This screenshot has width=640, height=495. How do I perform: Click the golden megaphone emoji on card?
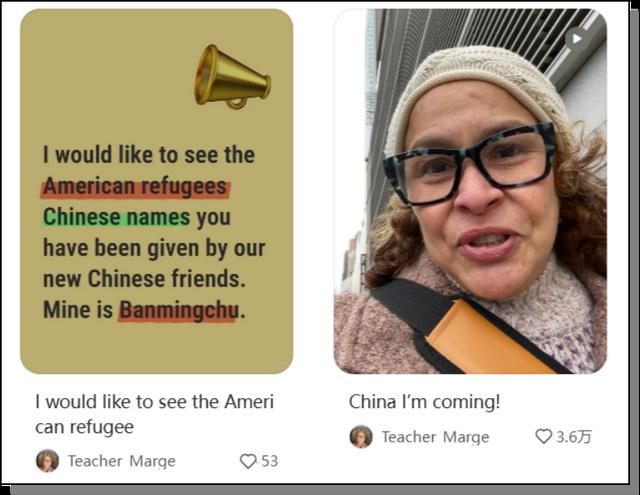tap(232, 77)
